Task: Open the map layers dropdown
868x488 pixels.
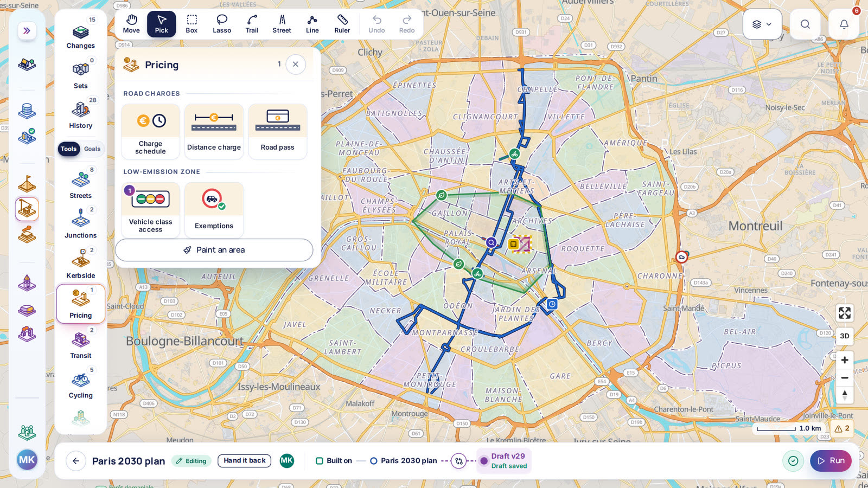Action: pyautogui.click(x=762, y=24)
